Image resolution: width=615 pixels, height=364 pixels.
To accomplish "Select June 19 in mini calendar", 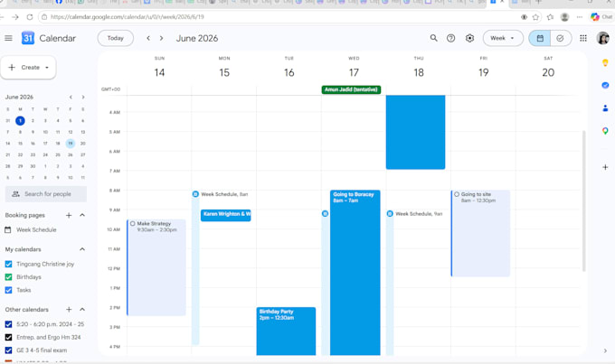I will click(x=71, y=144).
